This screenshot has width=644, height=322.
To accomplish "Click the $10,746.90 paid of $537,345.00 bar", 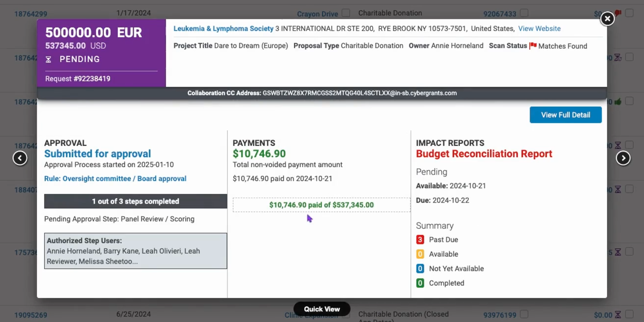I will pos(322,205).
